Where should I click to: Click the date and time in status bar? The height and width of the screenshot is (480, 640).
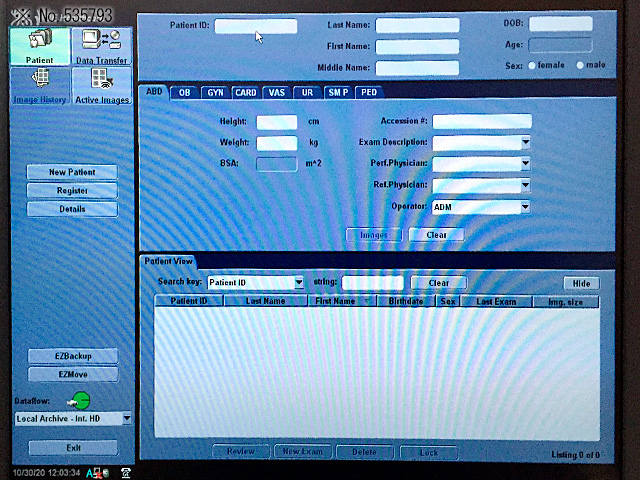(47, 473)
